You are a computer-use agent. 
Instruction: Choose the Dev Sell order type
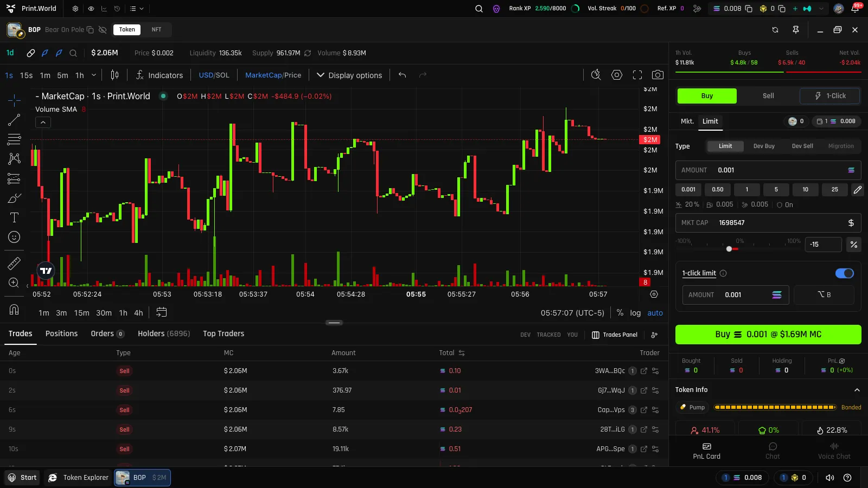[802, 146]
